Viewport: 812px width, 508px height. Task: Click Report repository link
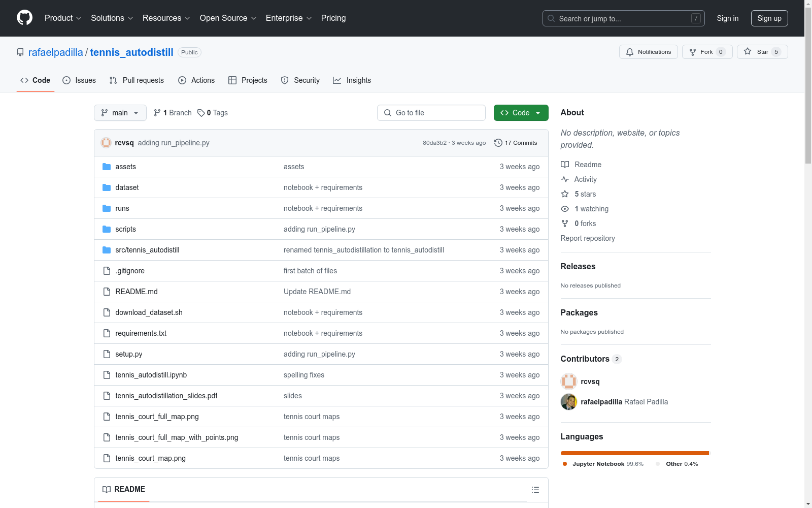[x=588, y=238]
